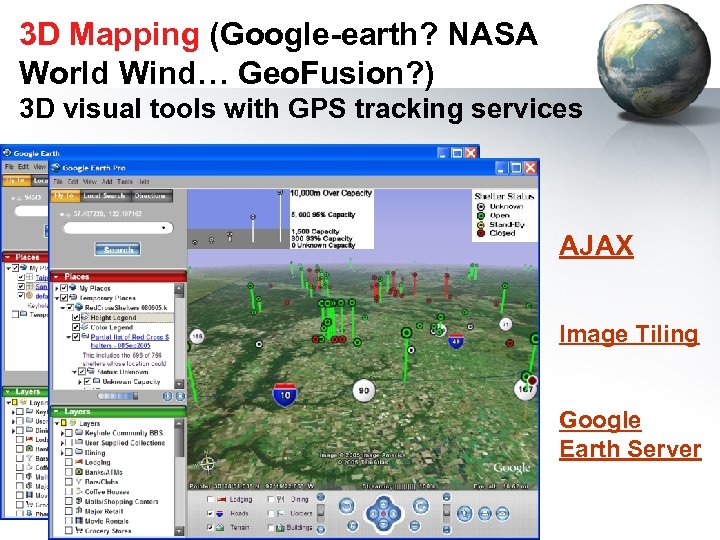
Task: Enable the Buildings checkbox in the bottom toolbar
Action: [x=271, y=528]
